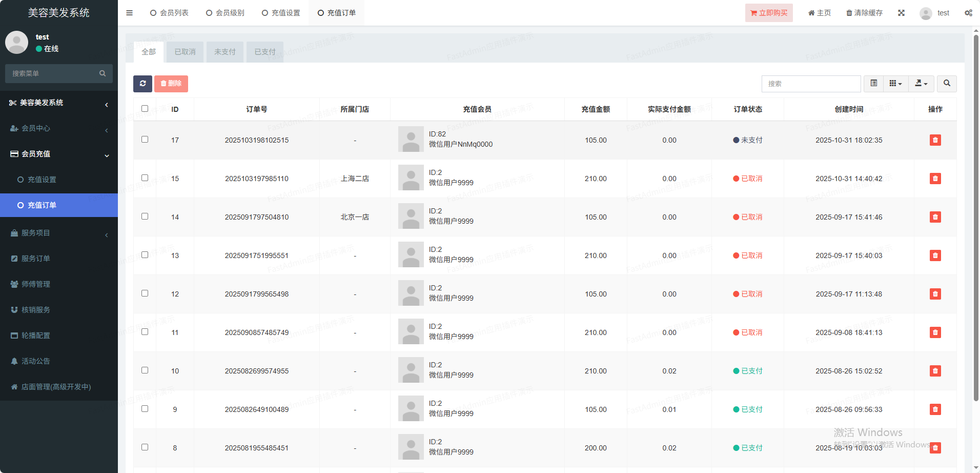980x473 pixels.
Task: Toggle the table list view icon
Action: [x=874, y=84]
